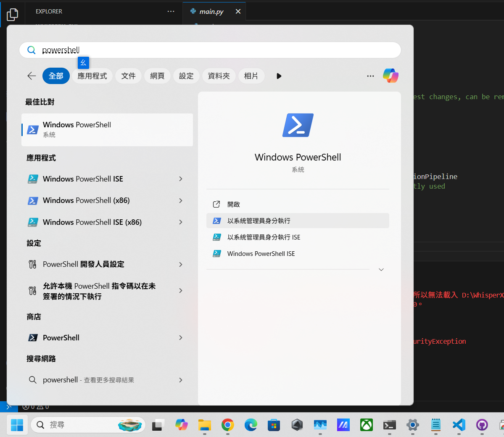Show more filter categories arrow
Screen dimensions: 504x437
tap(279, 76)
